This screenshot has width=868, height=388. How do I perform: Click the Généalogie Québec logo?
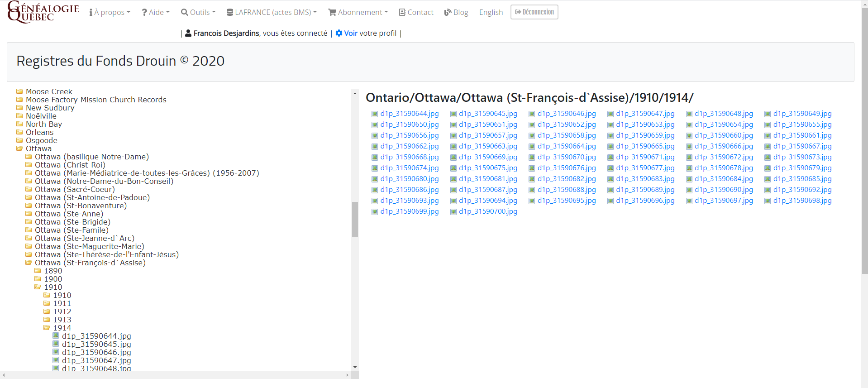coord(43,12)
